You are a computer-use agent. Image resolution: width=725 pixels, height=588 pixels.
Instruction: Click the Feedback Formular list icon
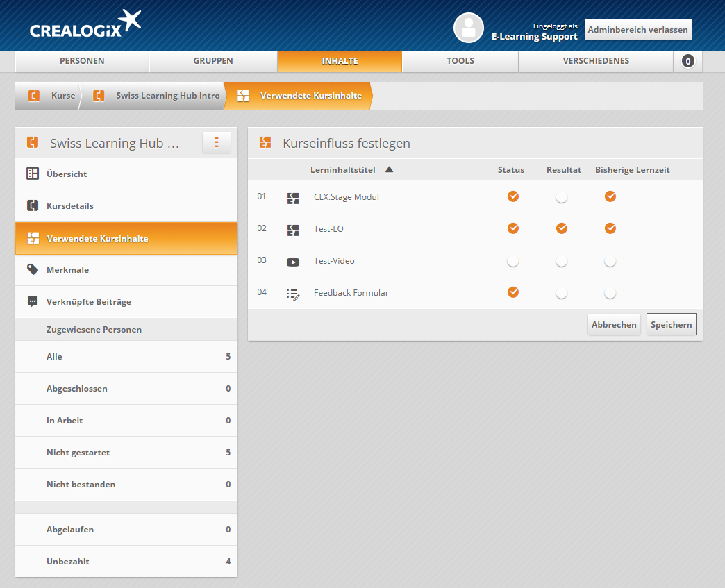tap(293, 294)
